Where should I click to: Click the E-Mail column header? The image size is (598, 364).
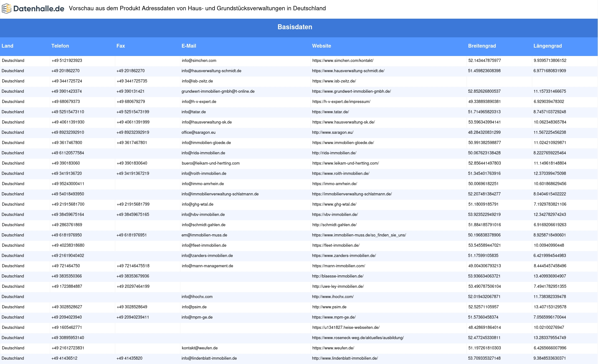tap(189, 46)
